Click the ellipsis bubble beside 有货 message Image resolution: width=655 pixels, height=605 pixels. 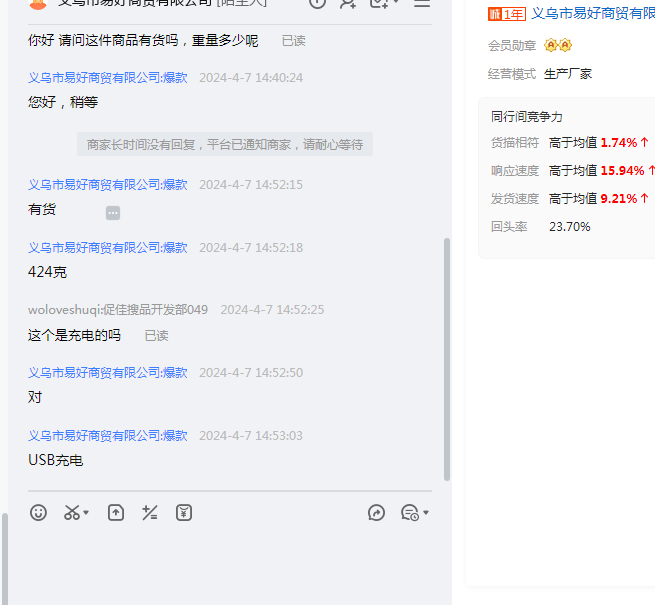click(113, 212)
